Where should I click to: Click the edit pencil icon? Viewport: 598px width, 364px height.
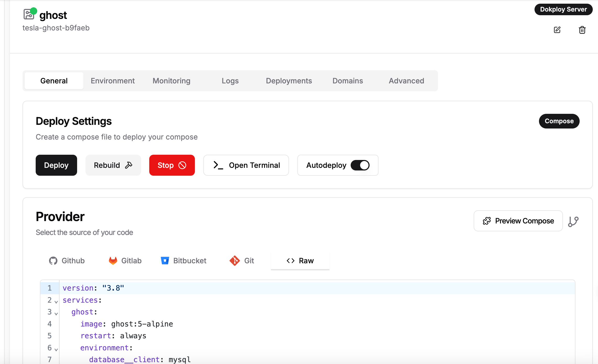click(x=557, y=30)
